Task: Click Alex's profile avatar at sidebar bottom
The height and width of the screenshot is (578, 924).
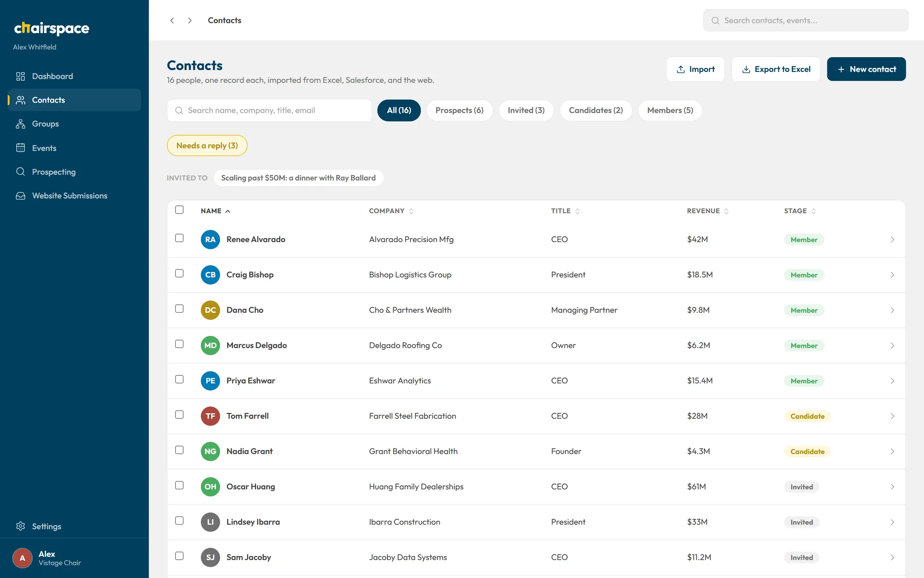Action: 22,558
